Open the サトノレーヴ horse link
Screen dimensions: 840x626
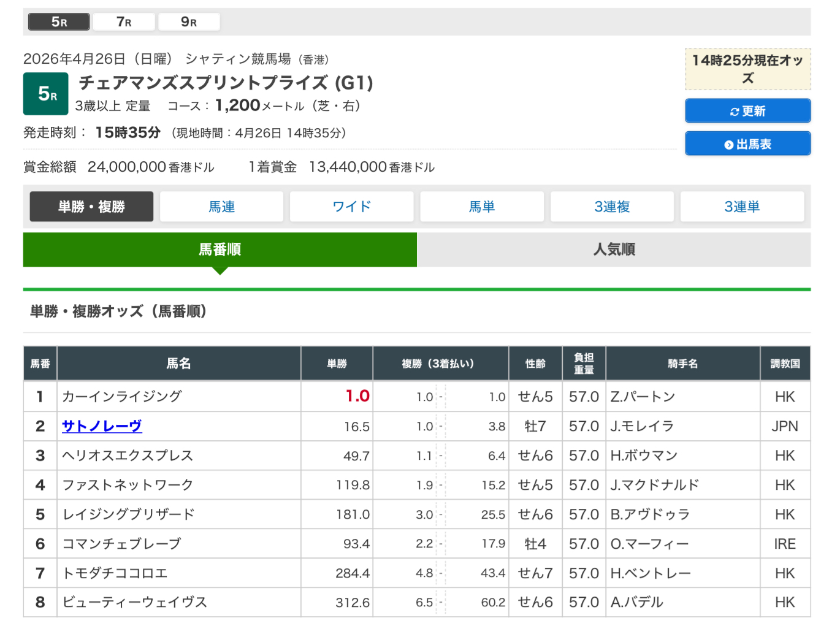(102, 426)
